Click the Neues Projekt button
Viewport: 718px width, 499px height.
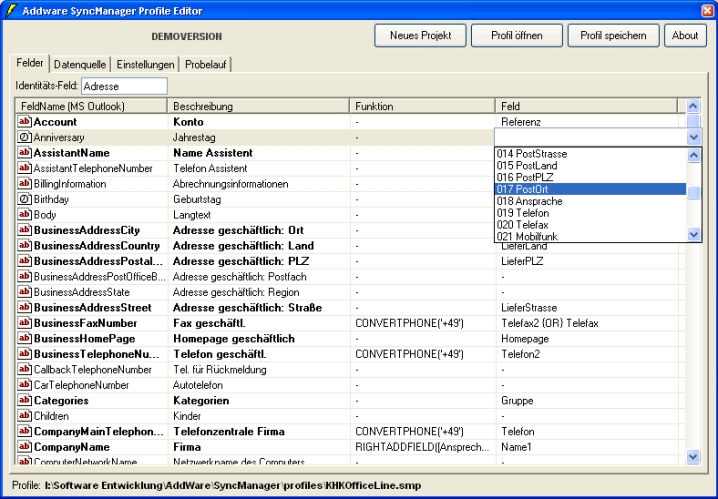[420, 35]
